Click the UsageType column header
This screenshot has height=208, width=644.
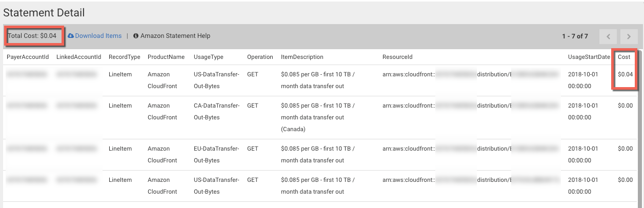click(209, 57)
